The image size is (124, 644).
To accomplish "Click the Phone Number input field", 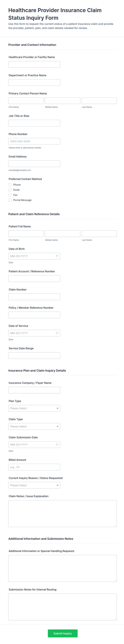I will pyautogui.click(x=34, y=141).
